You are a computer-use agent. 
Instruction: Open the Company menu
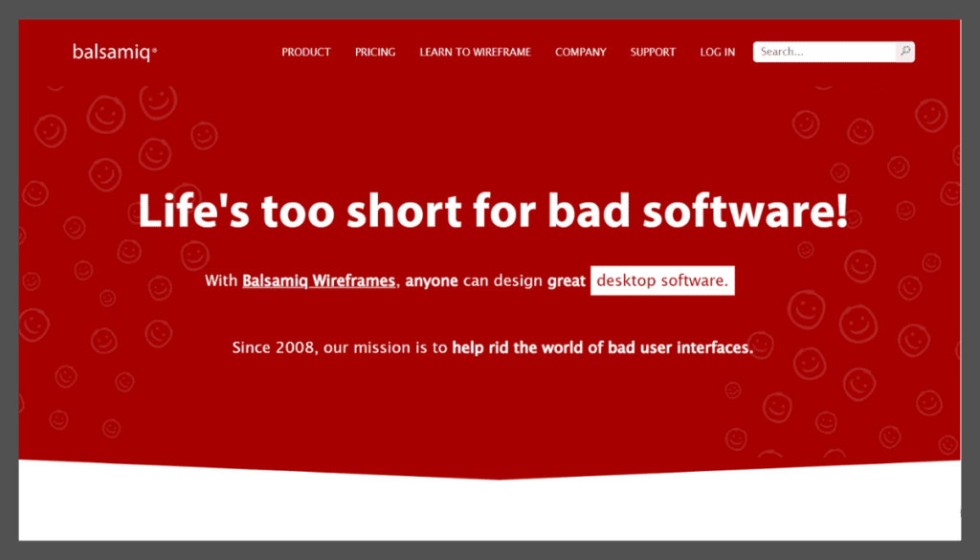581,52
